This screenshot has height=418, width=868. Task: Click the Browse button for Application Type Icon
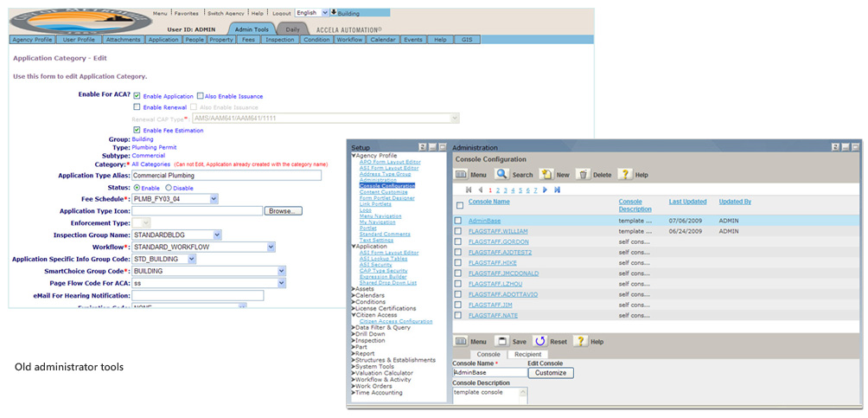pyautogui.click(x=284, y=211)
